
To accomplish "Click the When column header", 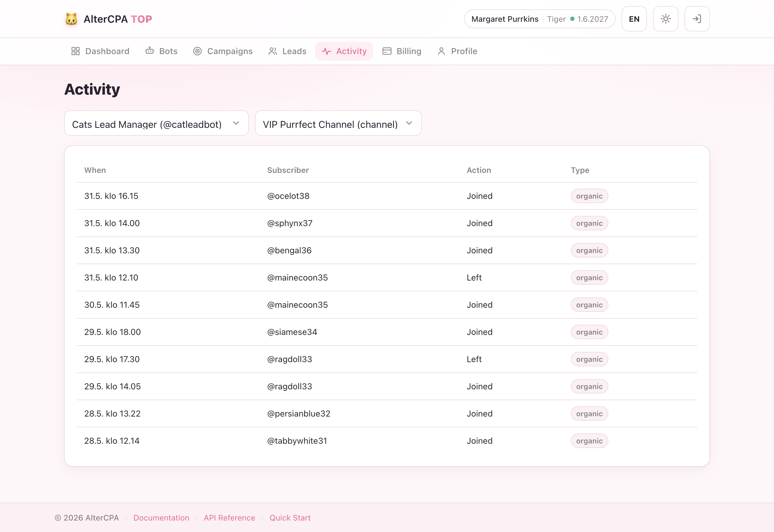I will pyautogui.click(x=95, y=170).
